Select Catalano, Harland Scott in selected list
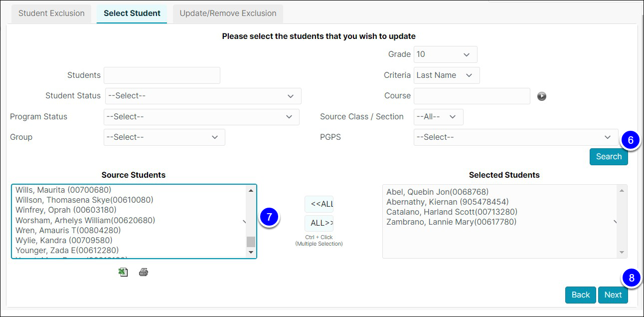Screen dimensions: 644x317 (x=452, y=212)
